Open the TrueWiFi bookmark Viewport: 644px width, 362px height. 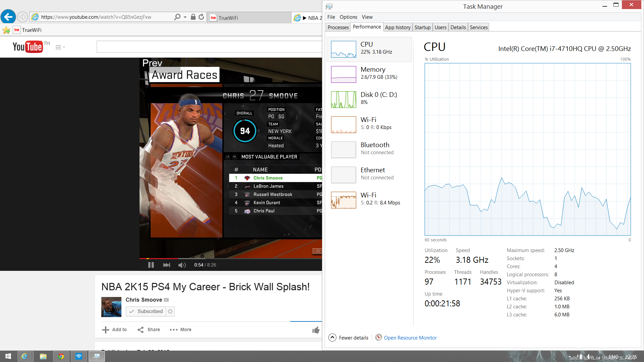coord(28,30)
